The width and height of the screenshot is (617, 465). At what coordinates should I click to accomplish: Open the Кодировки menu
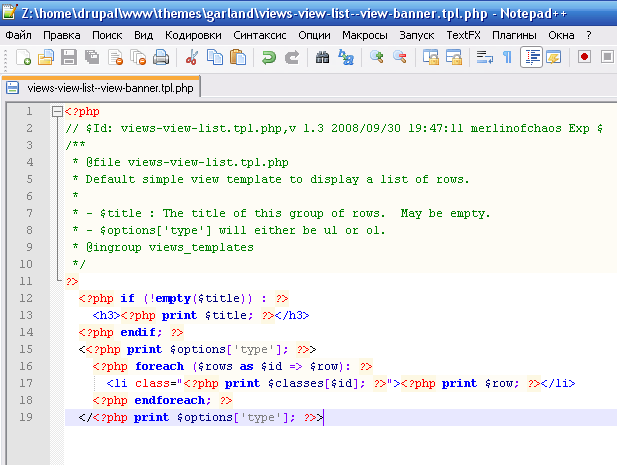[x=193, y=35]
